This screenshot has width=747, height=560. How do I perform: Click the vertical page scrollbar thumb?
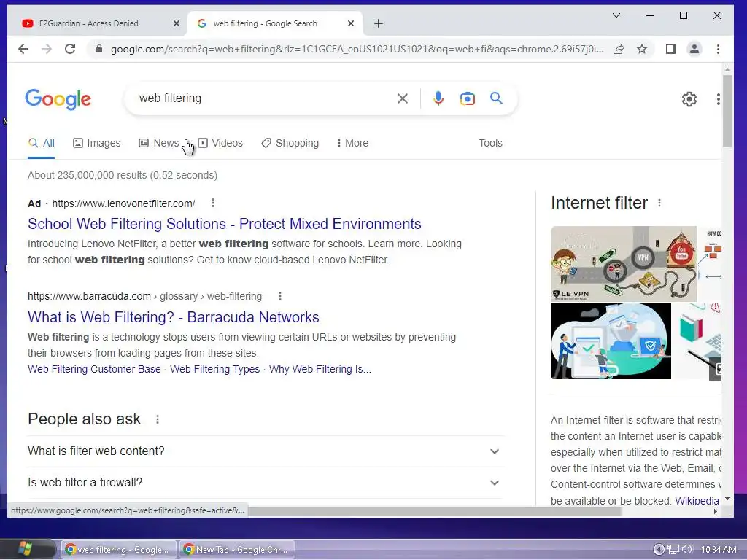point(727,111)
